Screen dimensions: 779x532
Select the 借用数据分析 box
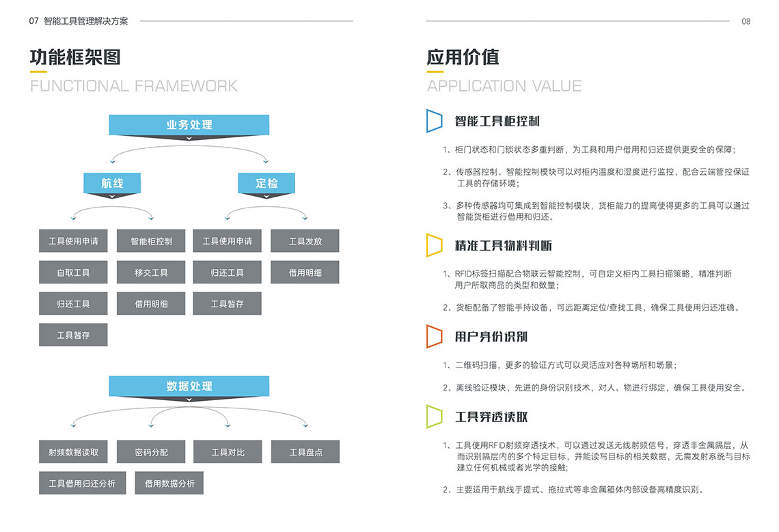(x=169, y=484)
